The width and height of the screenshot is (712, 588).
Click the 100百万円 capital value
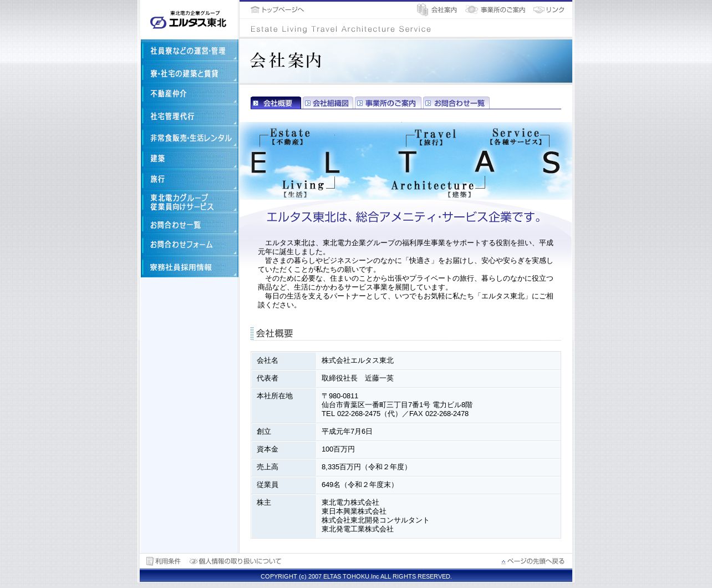coord(338,449)
